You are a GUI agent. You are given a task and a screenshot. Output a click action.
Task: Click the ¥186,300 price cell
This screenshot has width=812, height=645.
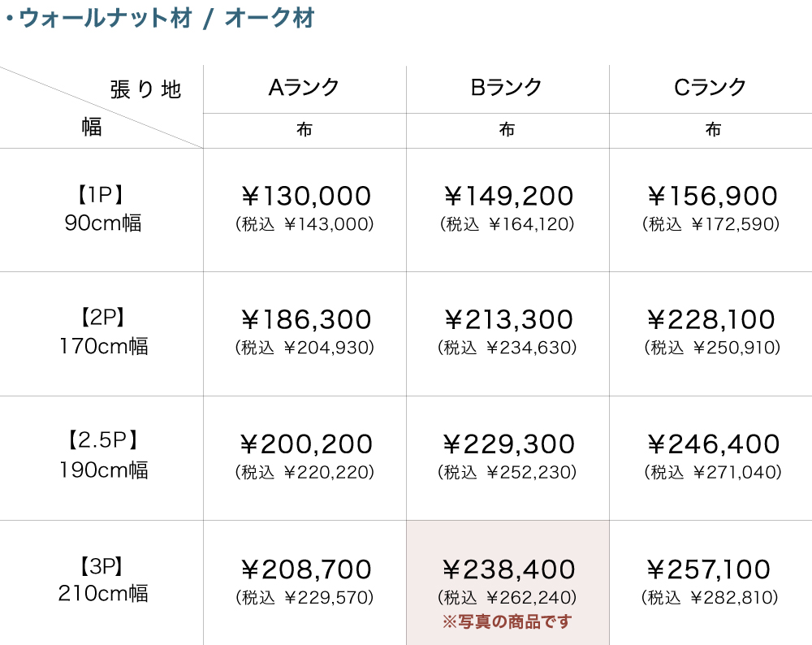pos(304,320)
